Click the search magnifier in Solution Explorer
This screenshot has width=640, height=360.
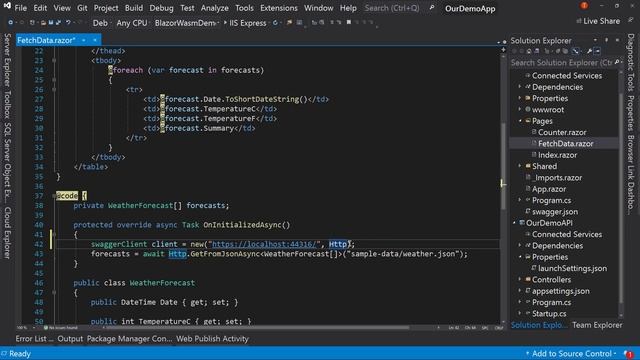617,62
